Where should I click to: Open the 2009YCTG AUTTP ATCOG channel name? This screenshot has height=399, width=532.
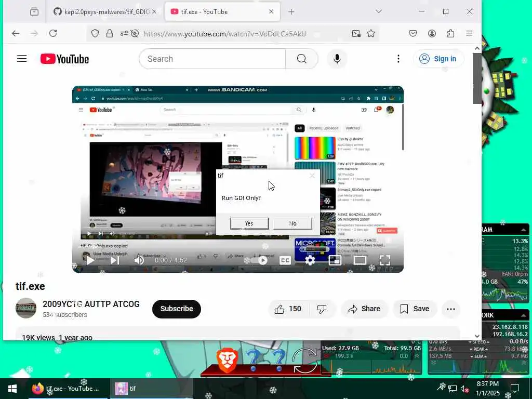(91, 304)
